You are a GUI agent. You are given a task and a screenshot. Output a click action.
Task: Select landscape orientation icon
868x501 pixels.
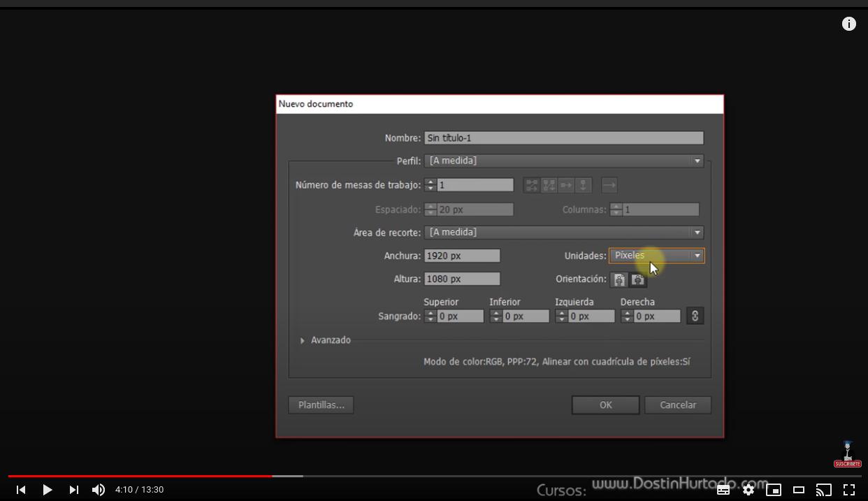[x=637, y=279]
